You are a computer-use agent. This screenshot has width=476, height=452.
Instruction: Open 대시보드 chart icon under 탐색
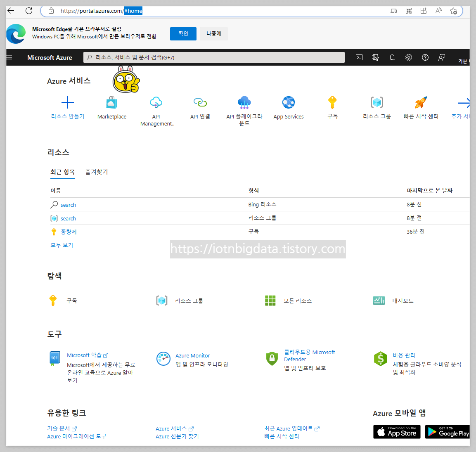pos(379,301)
